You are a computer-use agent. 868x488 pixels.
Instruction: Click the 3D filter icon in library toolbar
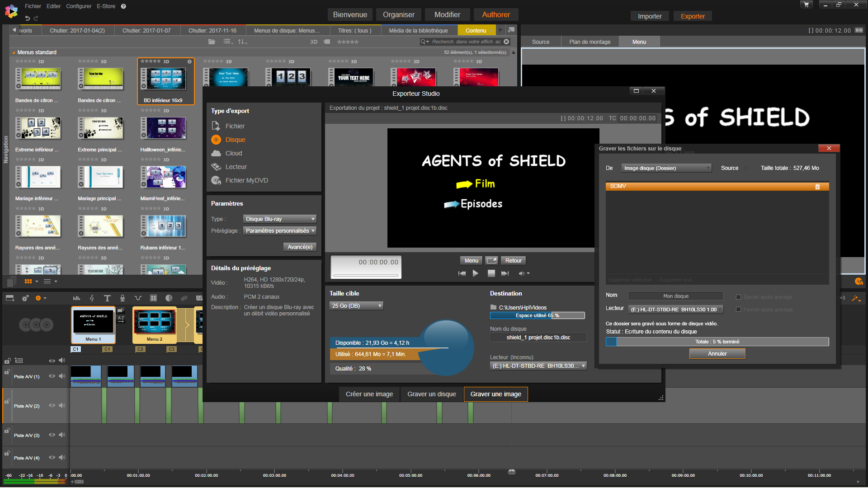(314, 42)
